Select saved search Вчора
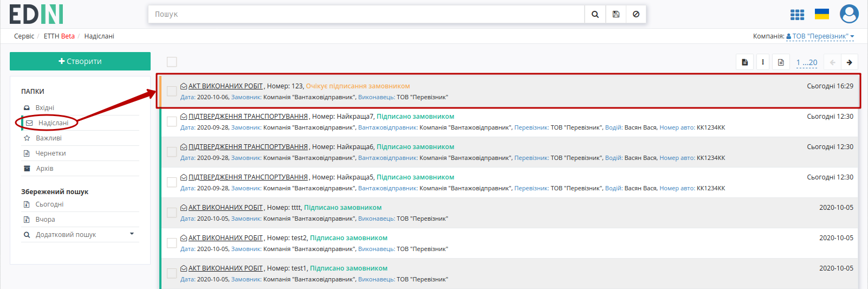 pyautogui.click(x=45, y=220)
